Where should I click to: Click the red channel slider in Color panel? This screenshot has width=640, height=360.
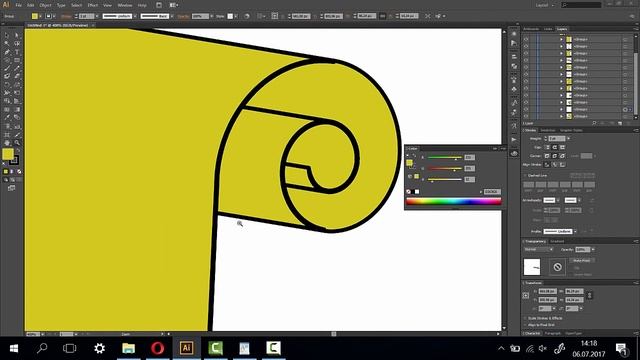coord(444,157)
